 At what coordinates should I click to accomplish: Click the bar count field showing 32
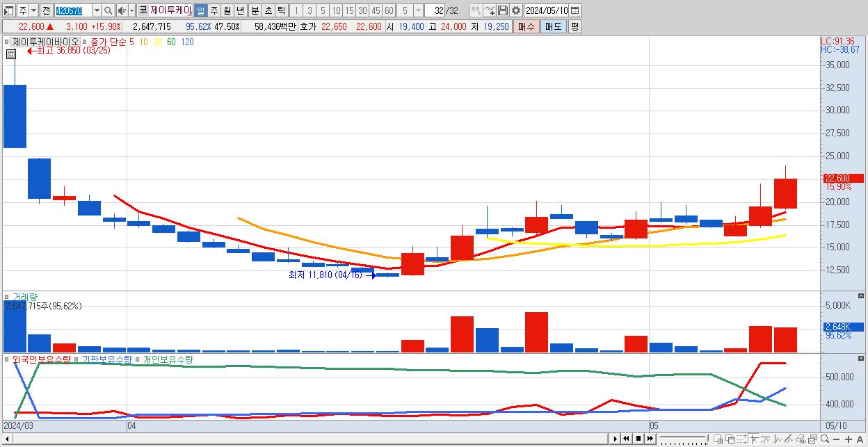point(435,10)
